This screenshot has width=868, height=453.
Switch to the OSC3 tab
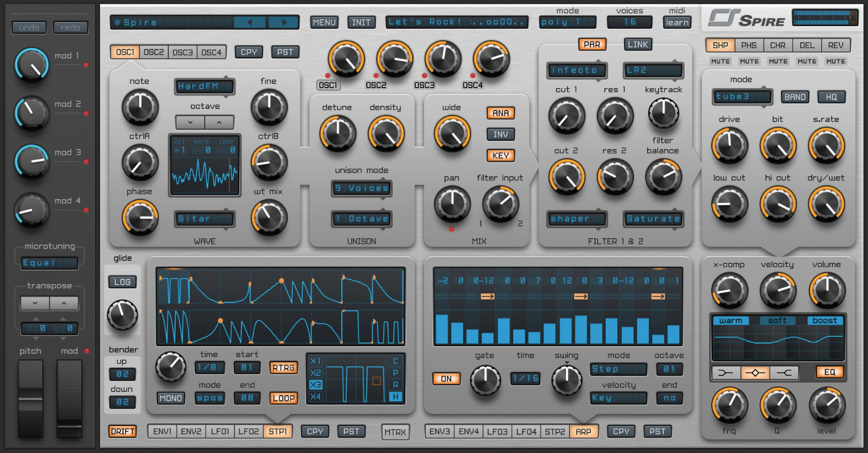pyautogui.click(x=182, y=52)
